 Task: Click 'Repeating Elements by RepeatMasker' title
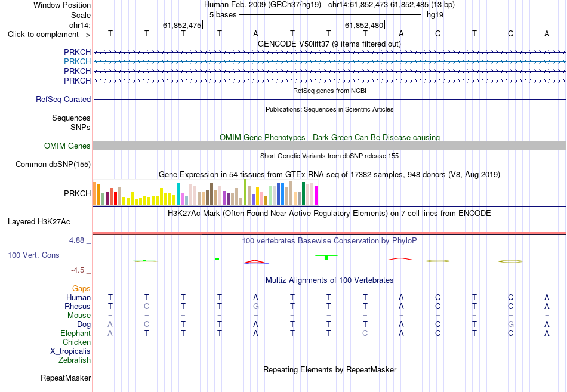click(329, 369)
